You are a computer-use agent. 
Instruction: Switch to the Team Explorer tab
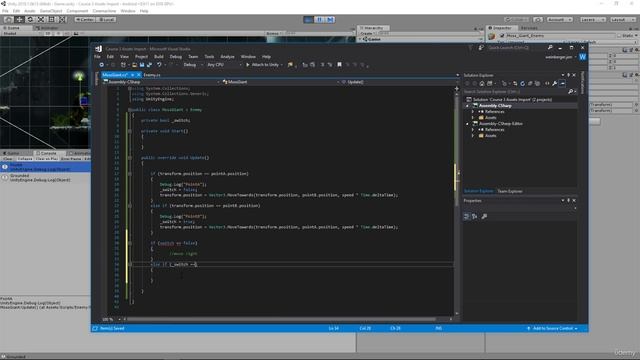pyautogui.click(x=510, y=191)
